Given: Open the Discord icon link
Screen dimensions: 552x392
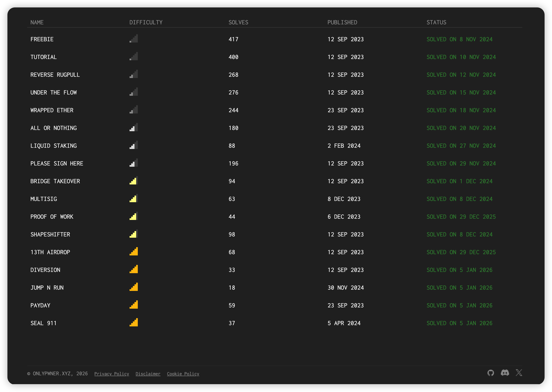Looking at the screenshot, I should 505,373.
